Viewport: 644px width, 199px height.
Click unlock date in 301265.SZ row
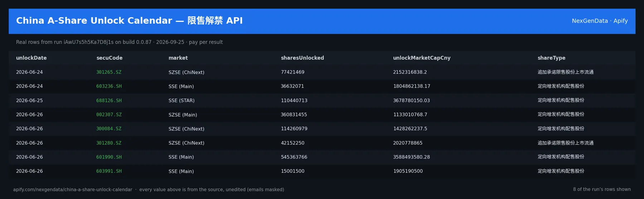coord(29,72)
